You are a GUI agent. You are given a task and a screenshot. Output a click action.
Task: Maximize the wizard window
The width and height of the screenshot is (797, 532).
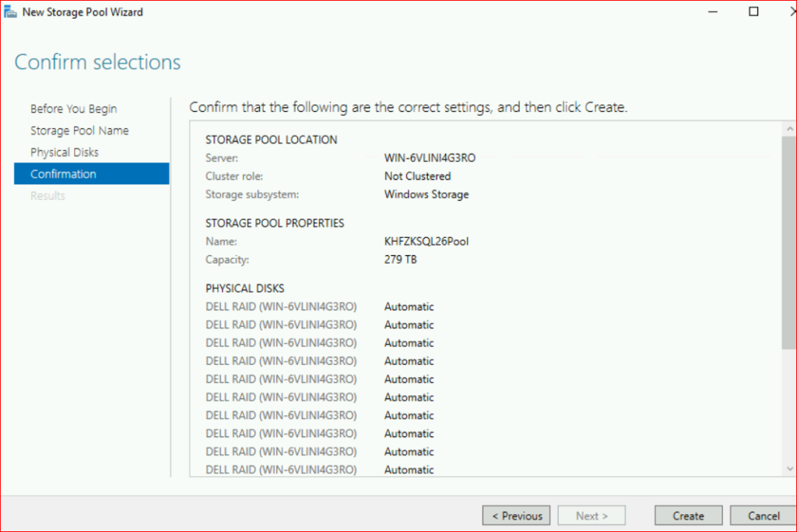coord(753,12)
